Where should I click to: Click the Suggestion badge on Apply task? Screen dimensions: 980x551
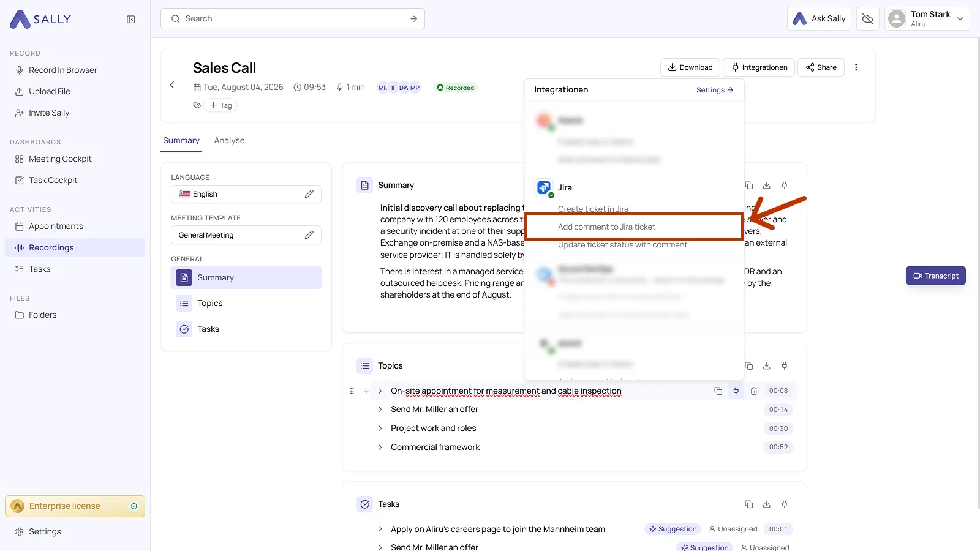click(673, 530)
